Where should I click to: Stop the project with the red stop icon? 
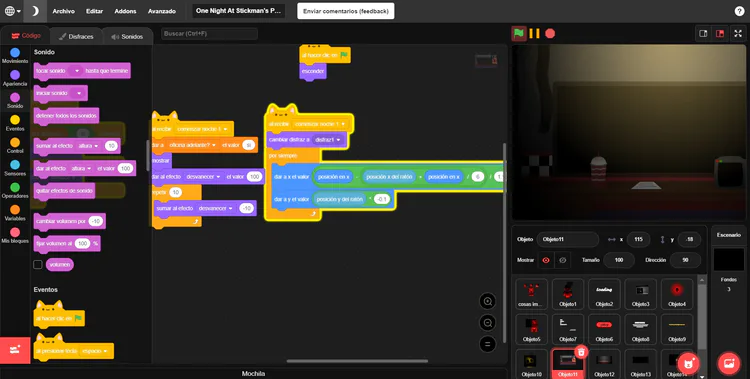pyautogui.click(x=550, y=33)
